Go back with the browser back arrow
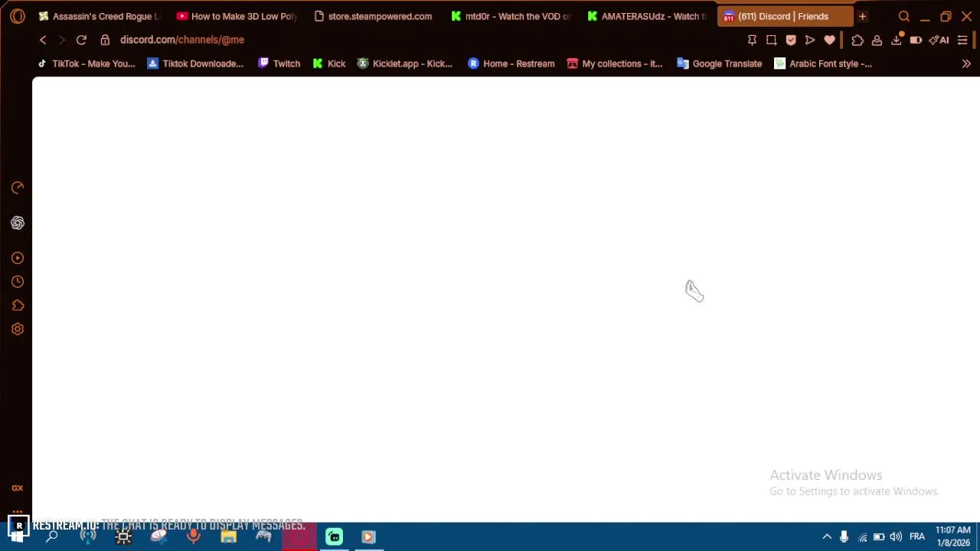The height and width of the screenshot is (551, 980). (x=43, y=40)
